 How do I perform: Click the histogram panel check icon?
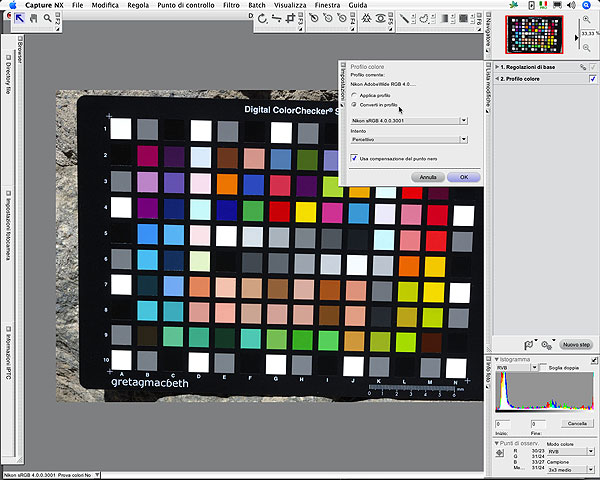click(594, 360)
